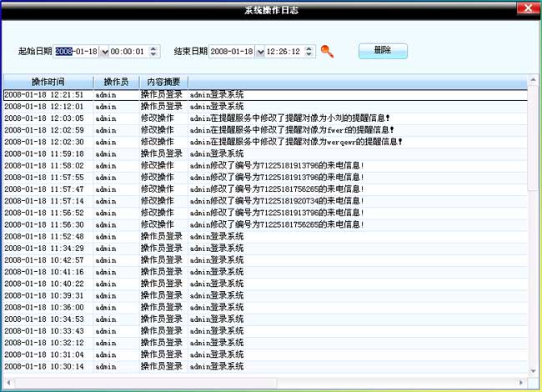542x392 pixels.
Task: Sort by the 操作时间 column header
Action: pyautogui.click(x=48, y=82)
